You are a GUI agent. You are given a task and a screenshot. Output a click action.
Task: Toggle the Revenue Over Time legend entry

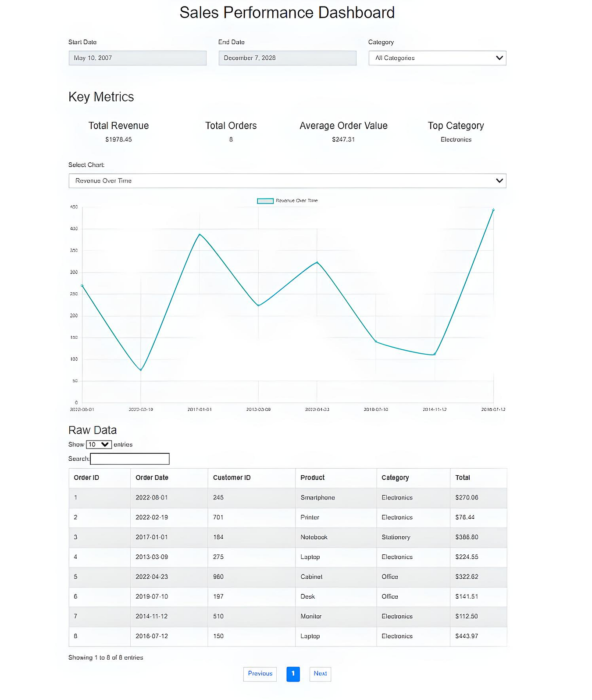point(287,201)
